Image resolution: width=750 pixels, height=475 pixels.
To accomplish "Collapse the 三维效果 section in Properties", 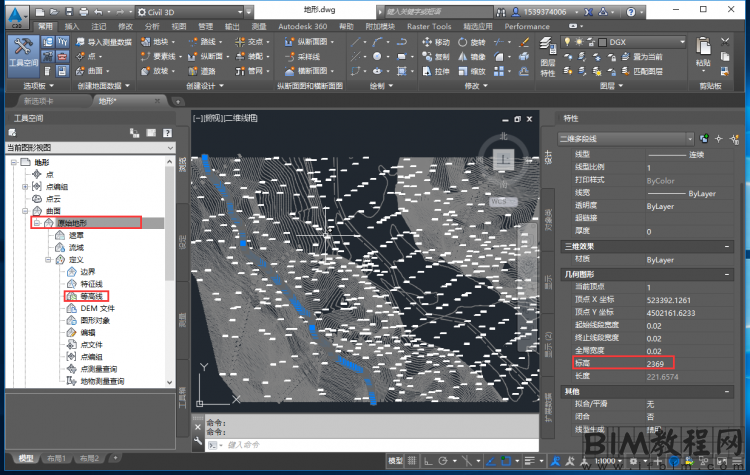I will click(727, 246).
